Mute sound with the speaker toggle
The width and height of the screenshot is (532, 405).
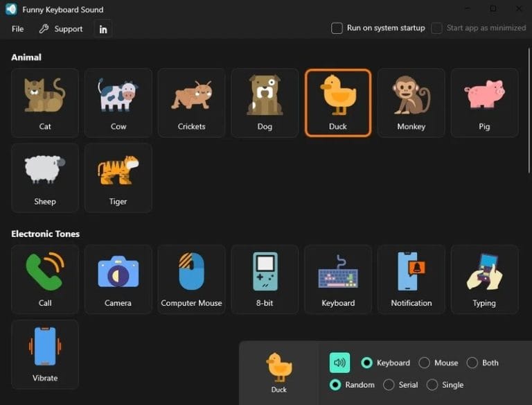click(339, 363)
